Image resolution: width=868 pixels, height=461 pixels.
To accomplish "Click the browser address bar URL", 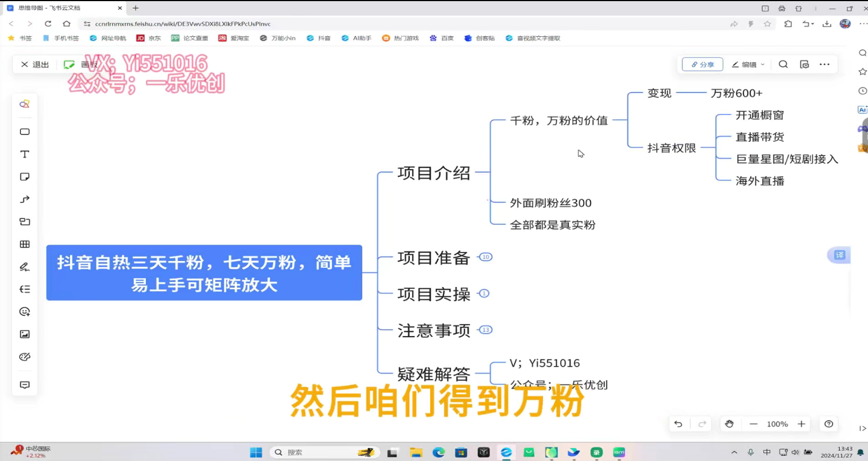I will click(183, 24).
